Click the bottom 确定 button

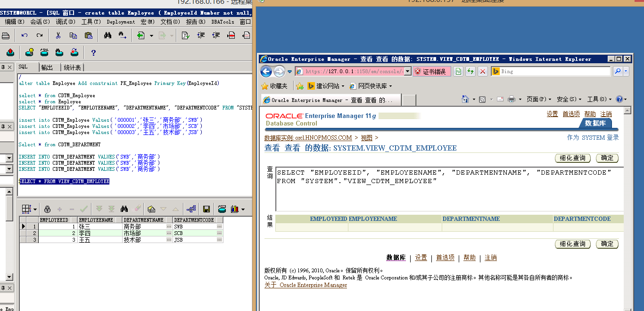click(x=607, y=244)
